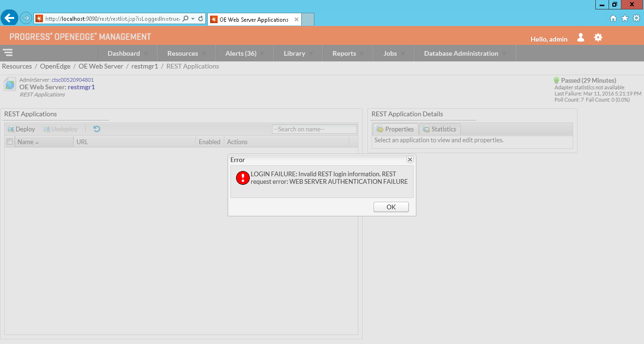This screenshot has height=344, width=644.
Task: Open the Dashboard menu
Action: click(x=124, y=53)
